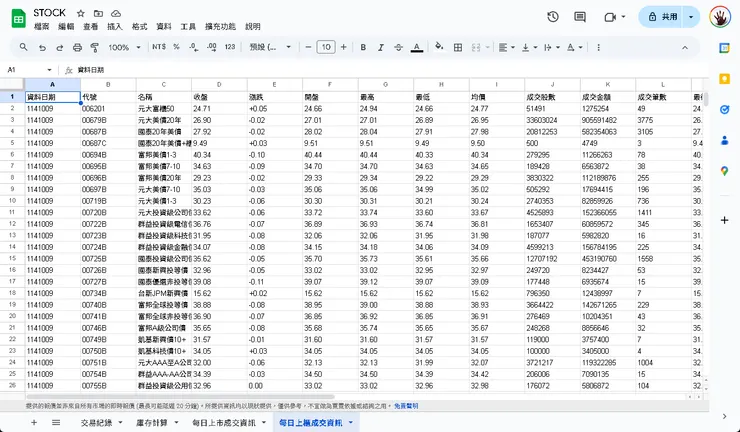Toggle italic formatting
This screenshot has height=432, width=740.
[380, 47]
